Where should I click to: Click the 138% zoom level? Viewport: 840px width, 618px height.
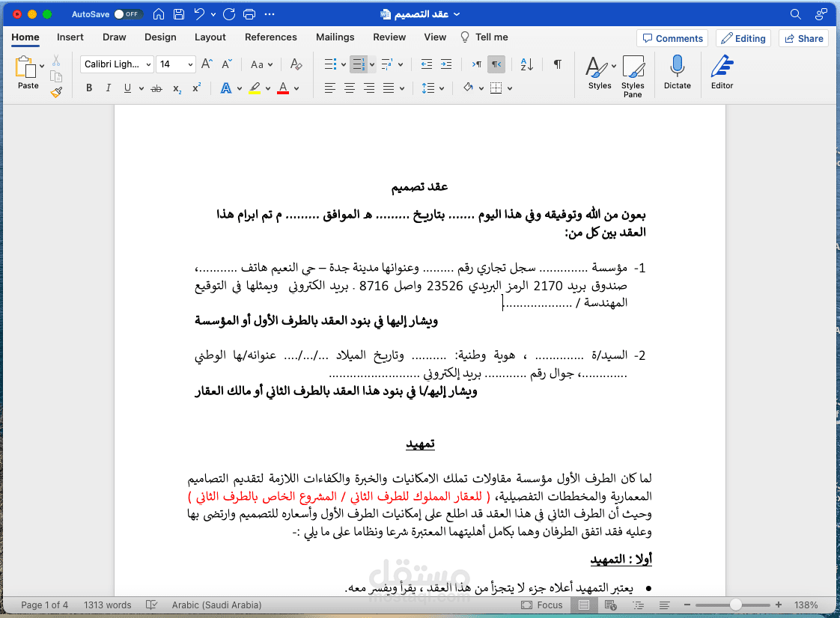click(x=806, y=605)
